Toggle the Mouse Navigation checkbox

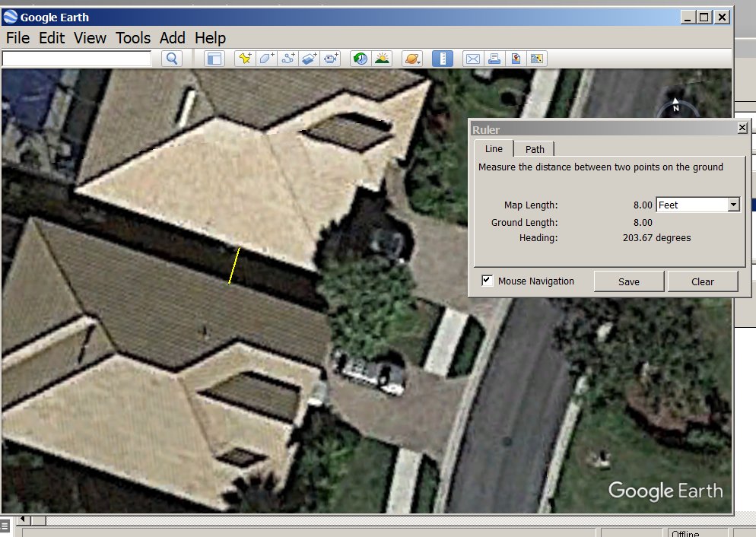[488, 281]
